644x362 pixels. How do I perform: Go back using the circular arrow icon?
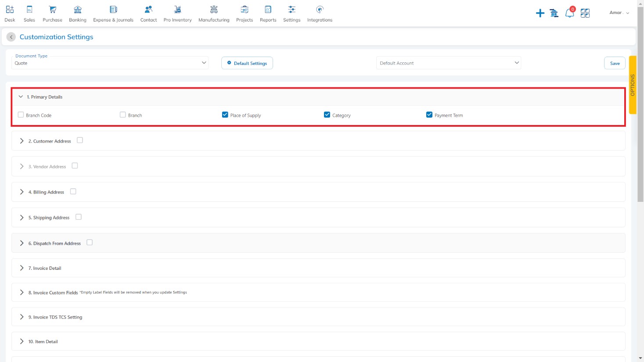pos(11,37)
